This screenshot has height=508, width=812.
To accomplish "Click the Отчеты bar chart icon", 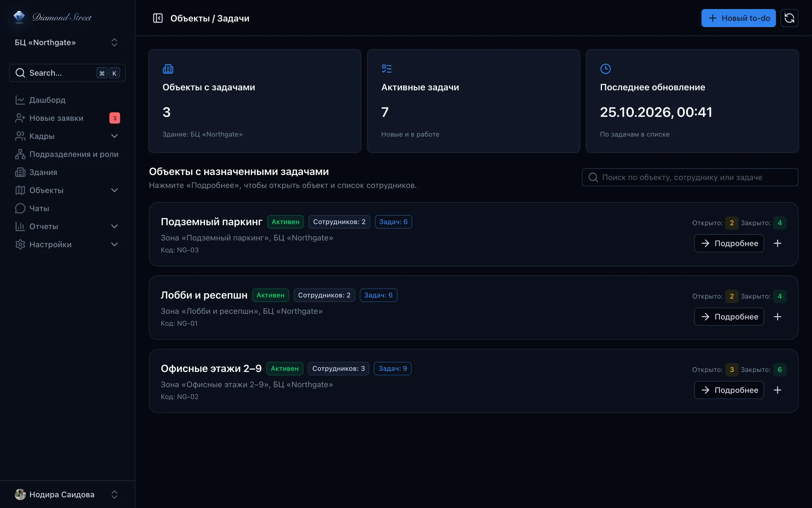I will pyautogui.click(x=20, y=226).
